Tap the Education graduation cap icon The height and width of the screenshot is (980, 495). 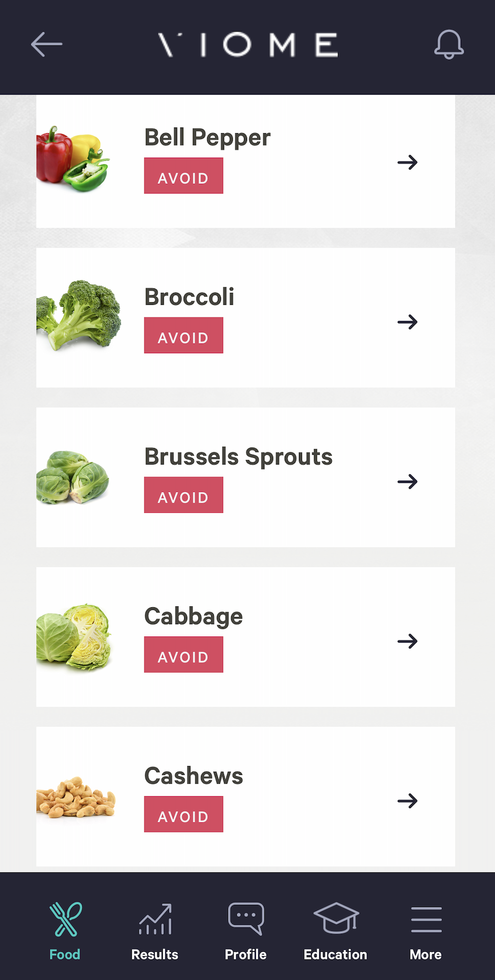click(x=336, y=918)
